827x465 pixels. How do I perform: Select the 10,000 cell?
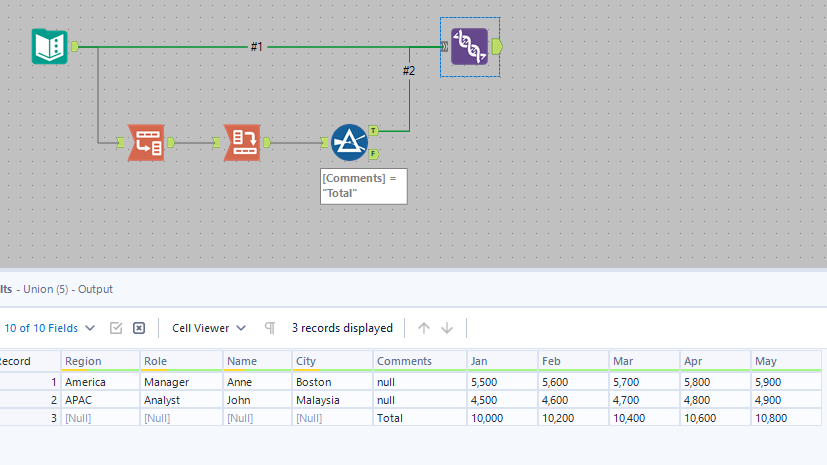[x=502, y=418]
